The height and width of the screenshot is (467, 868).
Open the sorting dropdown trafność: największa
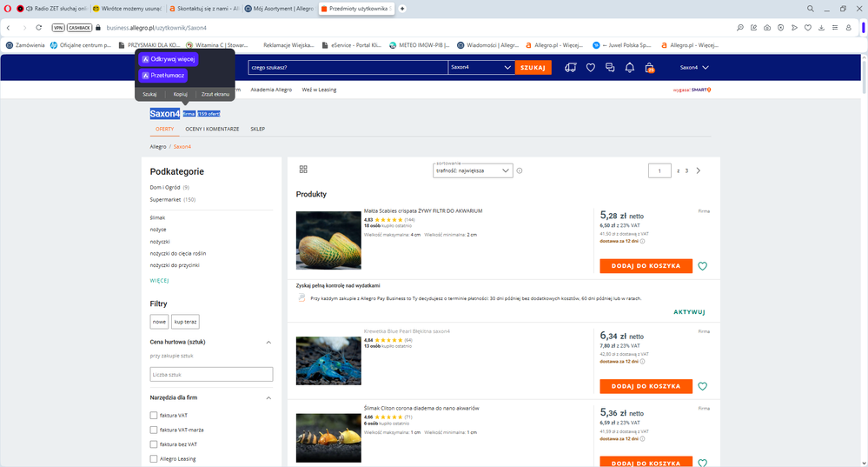pyautogui.click(x=473, y=170)
